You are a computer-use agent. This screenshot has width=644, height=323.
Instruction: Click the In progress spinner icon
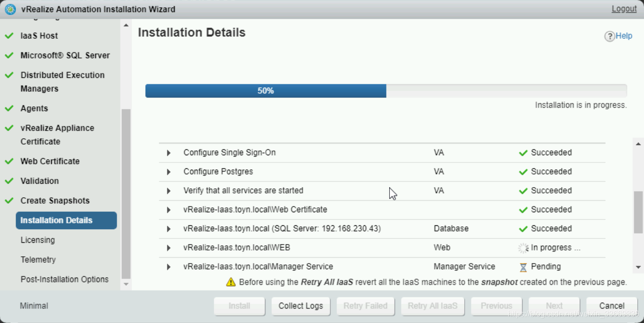tap(523, 248)
